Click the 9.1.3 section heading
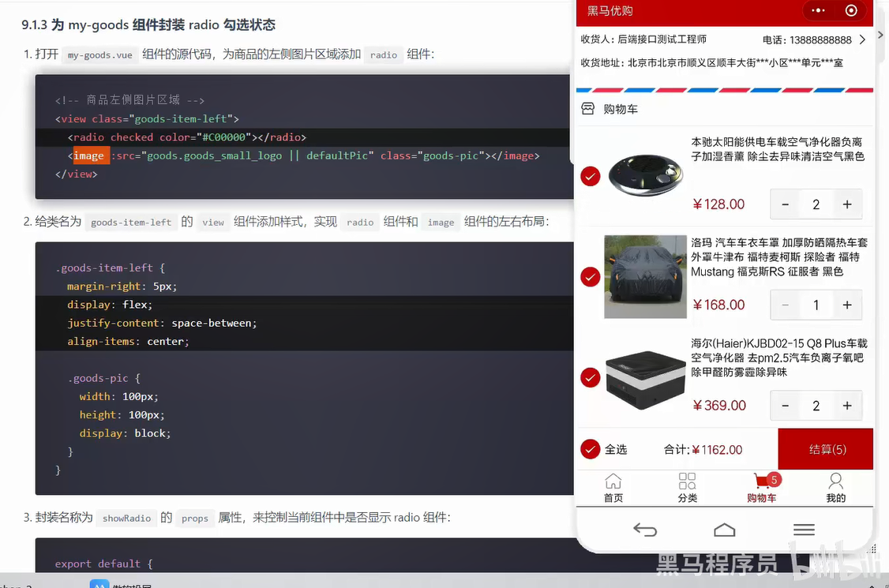Image resolution: width=889 pixels, height=588 pixels. click(x=148, y=25)
